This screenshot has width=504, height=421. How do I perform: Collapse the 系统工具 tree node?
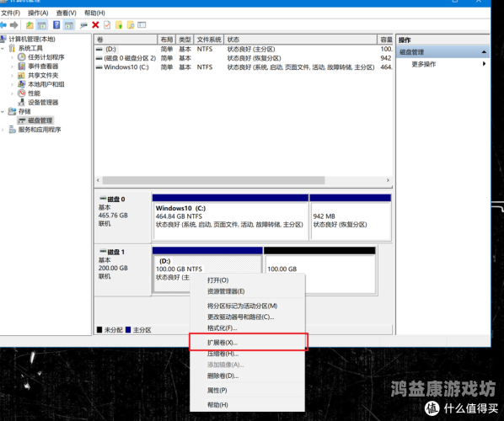tap(3, 48)
